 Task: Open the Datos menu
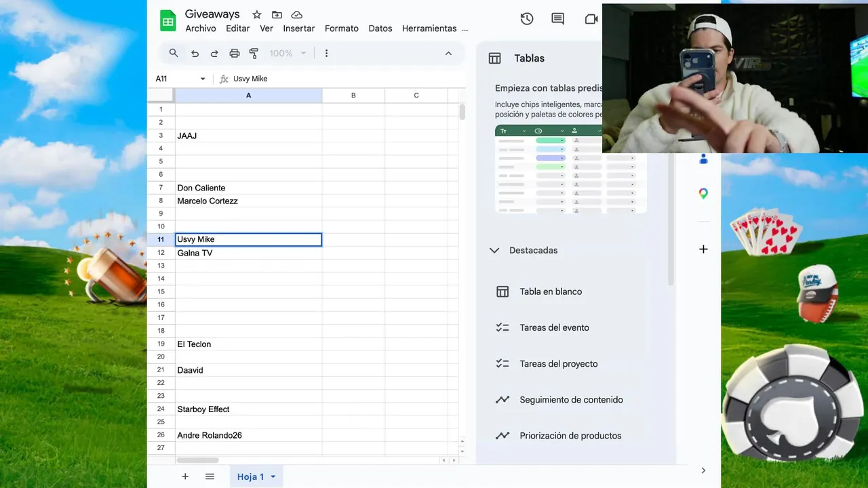pyautogui.click(x=380, y=28)
